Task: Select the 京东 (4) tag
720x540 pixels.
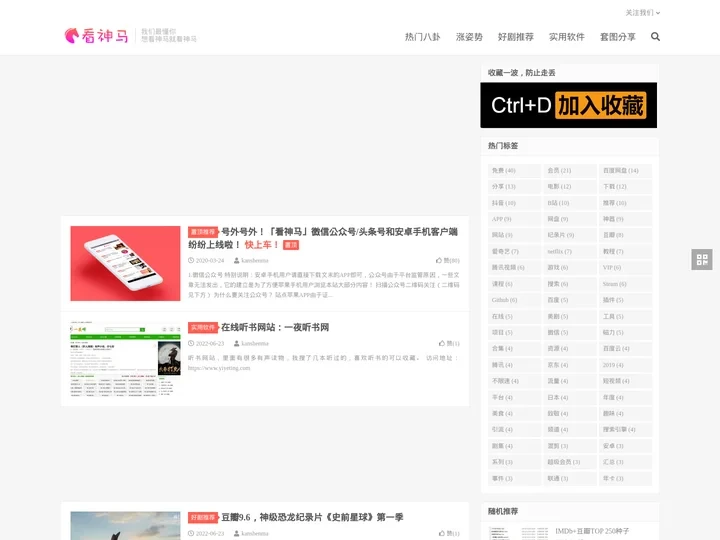Action: [x=570, y=365]
